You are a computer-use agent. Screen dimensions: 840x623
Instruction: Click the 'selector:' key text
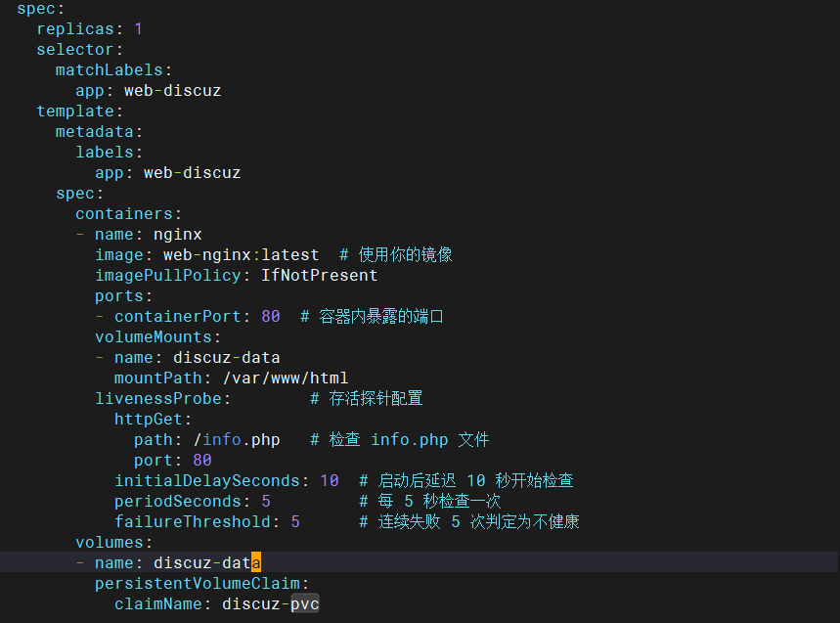coord(80,49)
